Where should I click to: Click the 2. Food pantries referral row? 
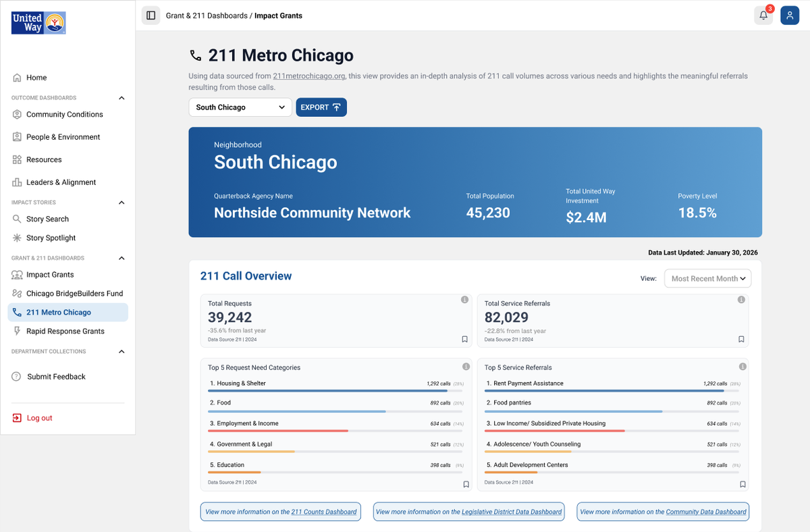(613, 406)
